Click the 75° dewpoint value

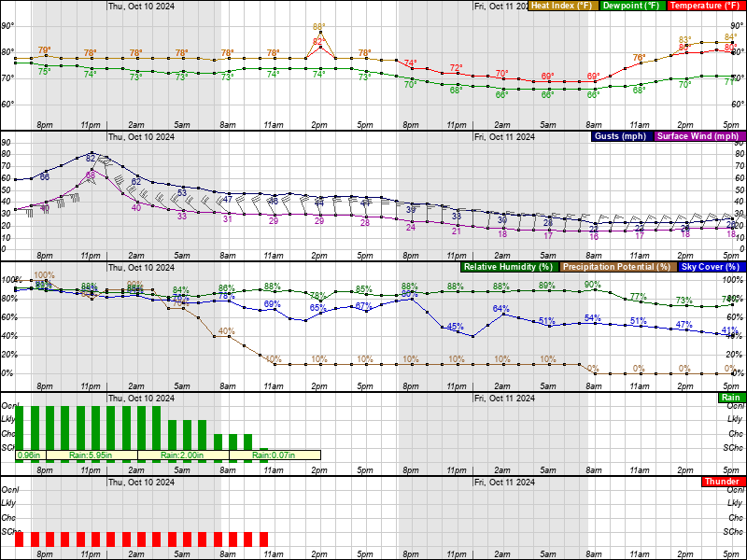[44, 72]
